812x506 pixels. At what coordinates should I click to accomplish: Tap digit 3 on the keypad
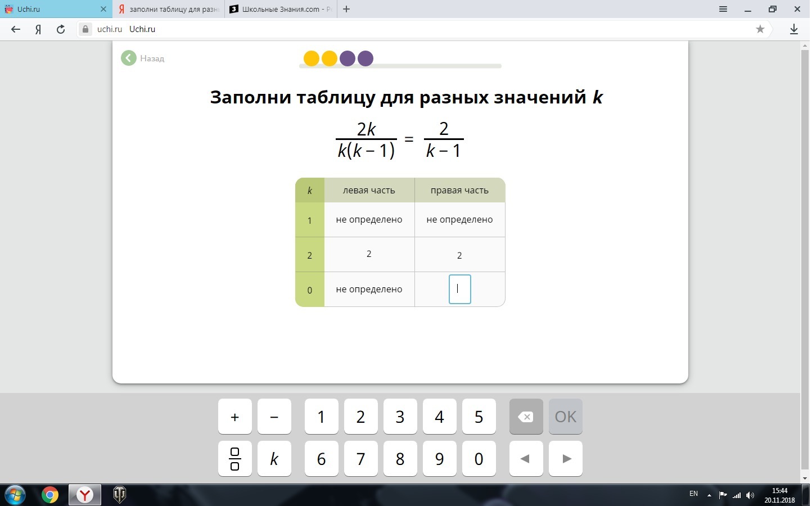click(400, 417)
